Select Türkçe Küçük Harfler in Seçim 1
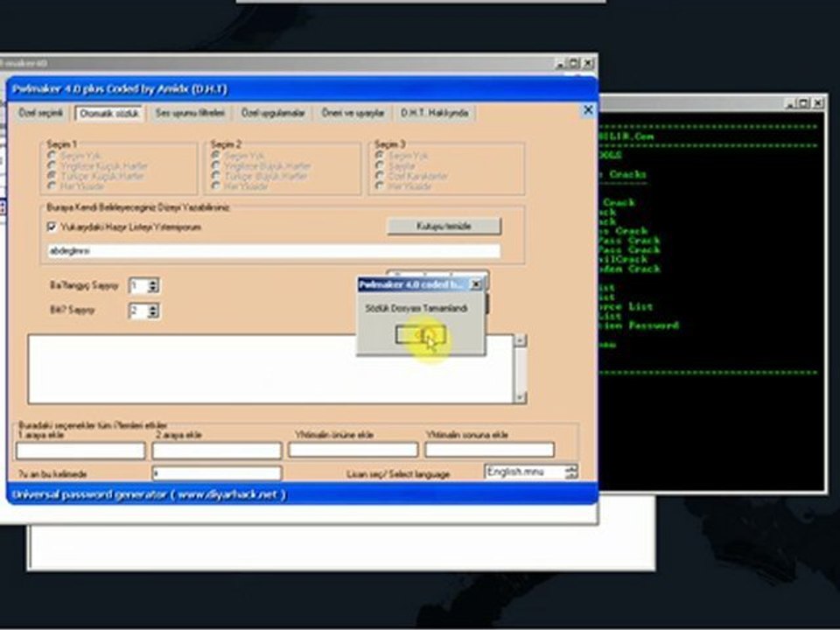The height and width of the screenshot is (630, 840). 52,176
